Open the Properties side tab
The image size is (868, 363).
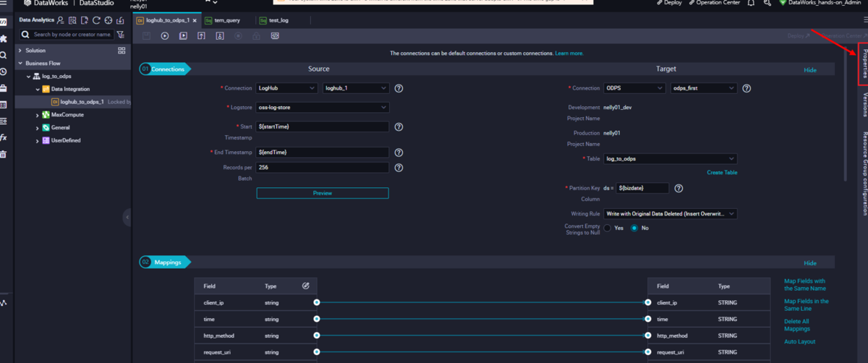[865, 64]
